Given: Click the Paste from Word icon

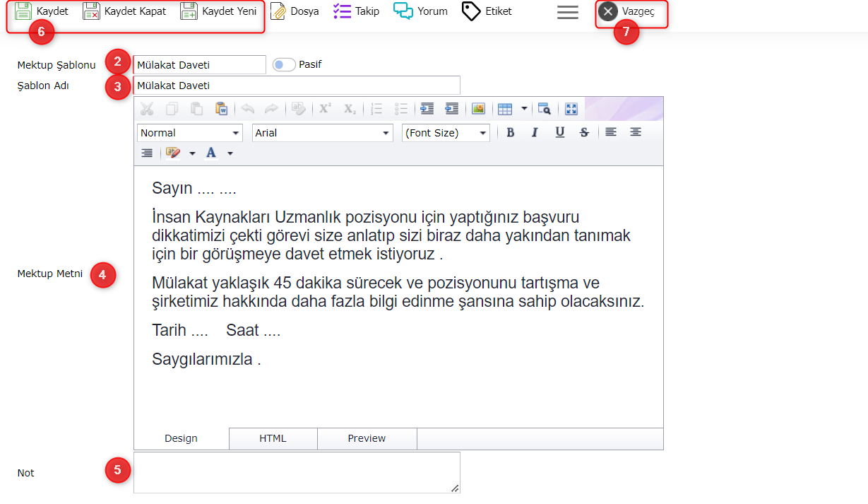Looking at the screenshot, I should (x=222, y=109).
